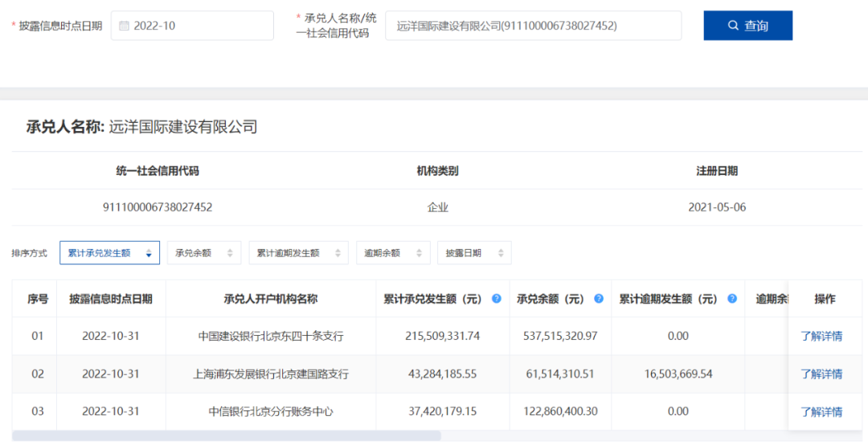Click registration date 2021-05-06
Screen dimensions: 868x445
tap(717, 207)
